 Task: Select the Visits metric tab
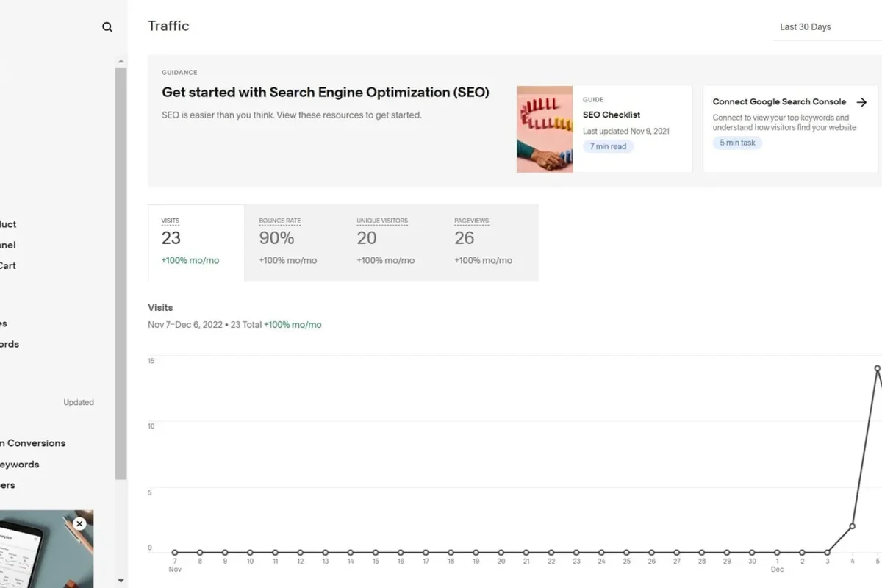[x=196, y=243]
